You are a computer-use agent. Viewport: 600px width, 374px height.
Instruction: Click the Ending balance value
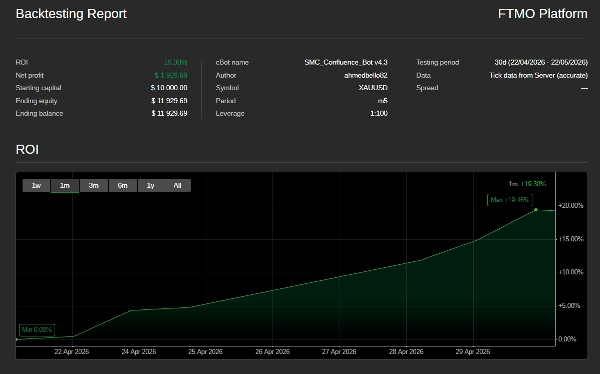tap(170, 113)
